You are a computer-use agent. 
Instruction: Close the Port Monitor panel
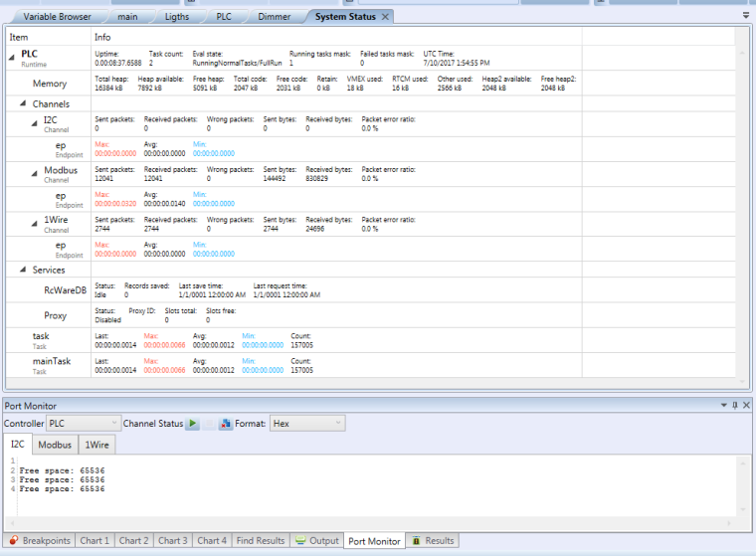747,406
